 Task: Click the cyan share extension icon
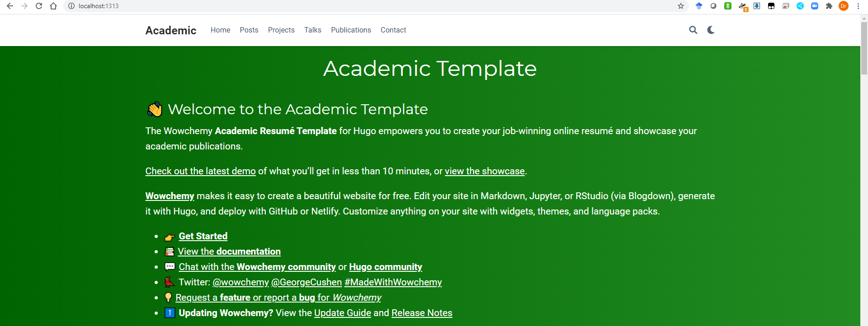click(x=800, y=6)
